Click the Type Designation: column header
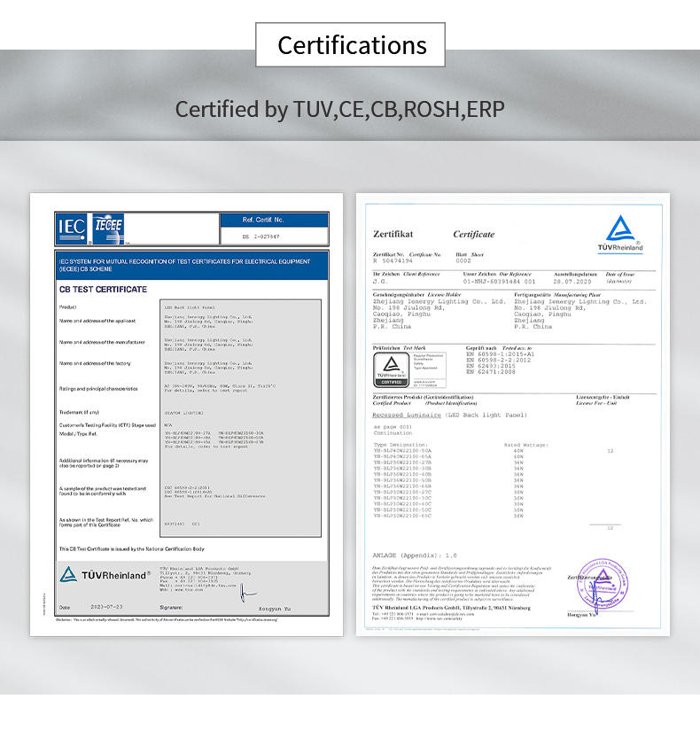 pos(401,445)
